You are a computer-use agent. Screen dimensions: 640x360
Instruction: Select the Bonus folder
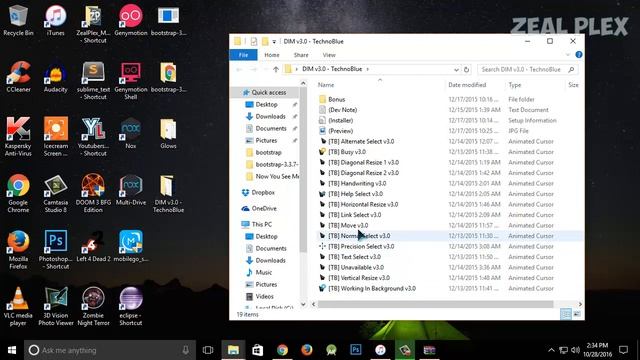(x=336, y=99)
